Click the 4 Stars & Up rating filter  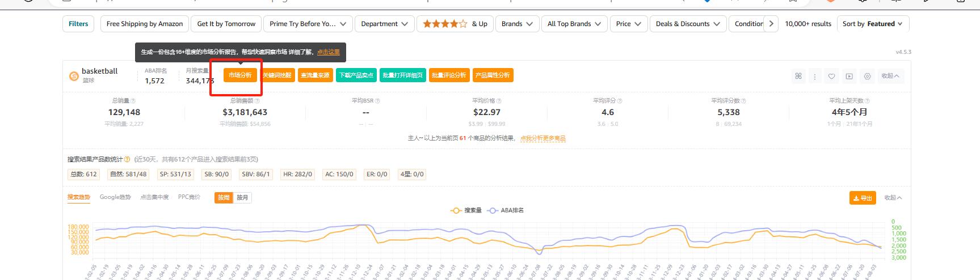tap(456, 24)
